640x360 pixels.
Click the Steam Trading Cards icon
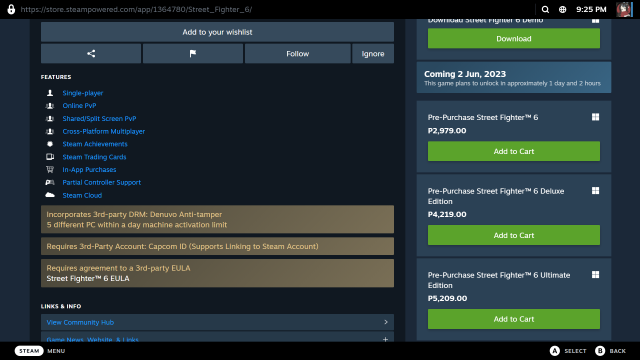[50, 157]
